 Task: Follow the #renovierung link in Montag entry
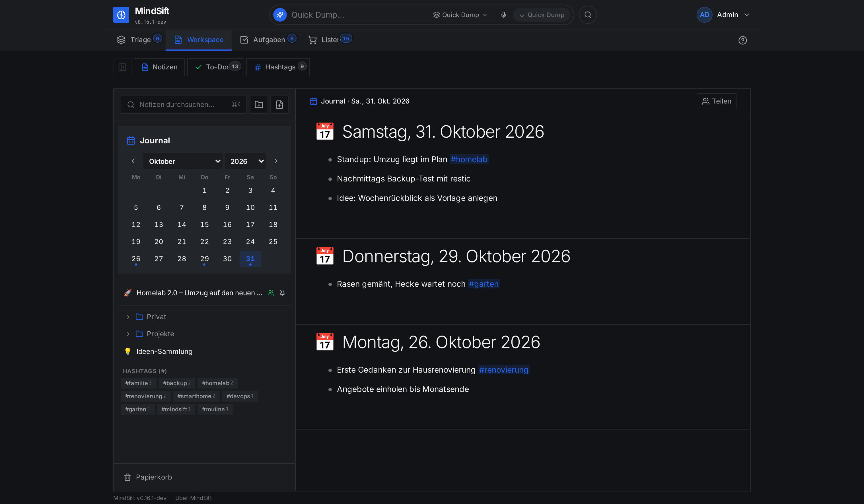point(504,370)
